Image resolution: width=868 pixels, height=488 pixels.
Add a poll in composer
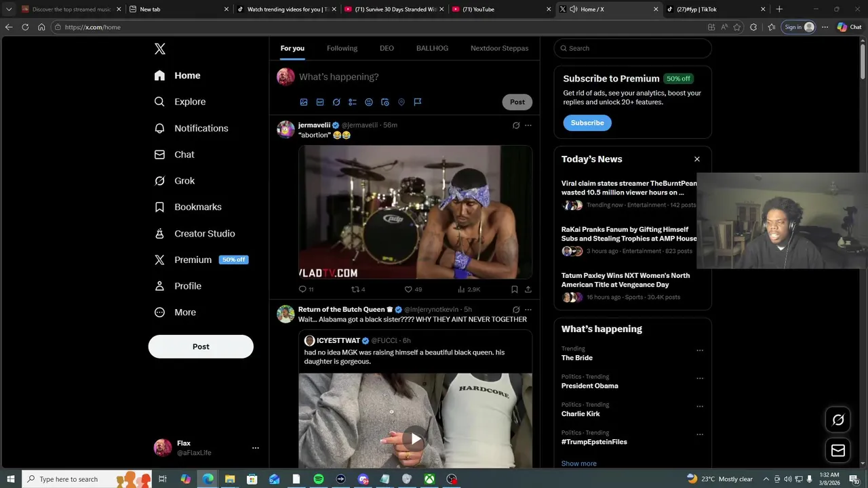pos(353,102)
